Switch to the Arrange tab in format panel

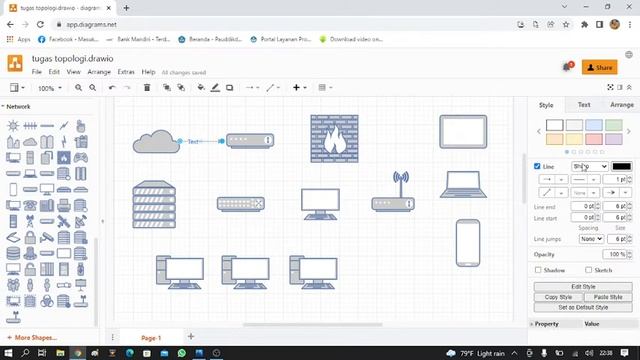[x=622, y=105]
